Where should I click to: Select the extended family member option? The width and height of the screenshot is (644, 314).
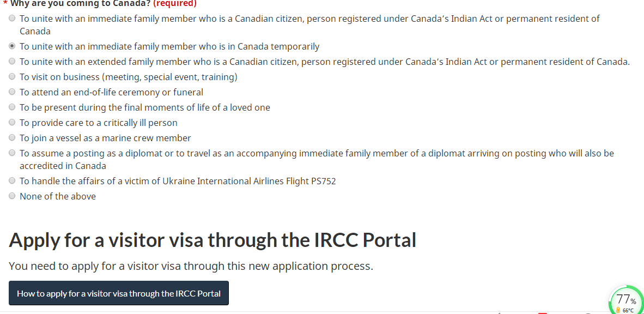point(11,61)
